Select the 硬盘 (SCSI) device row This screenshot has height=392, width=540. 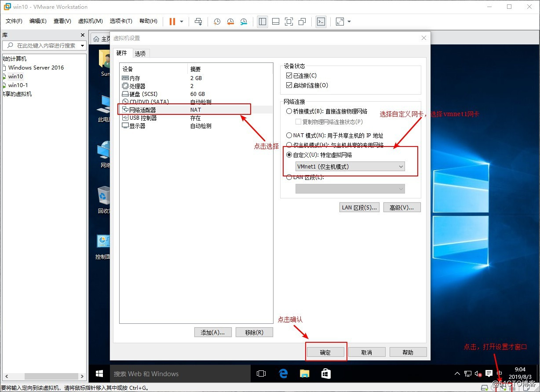tap(196, 94)
